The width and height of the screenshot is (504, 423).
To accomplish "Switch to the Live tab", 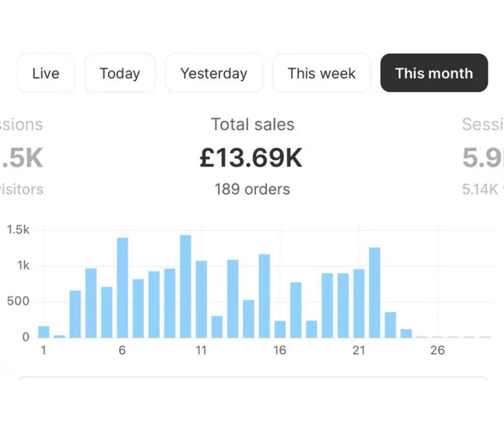I will coord(46,73).
